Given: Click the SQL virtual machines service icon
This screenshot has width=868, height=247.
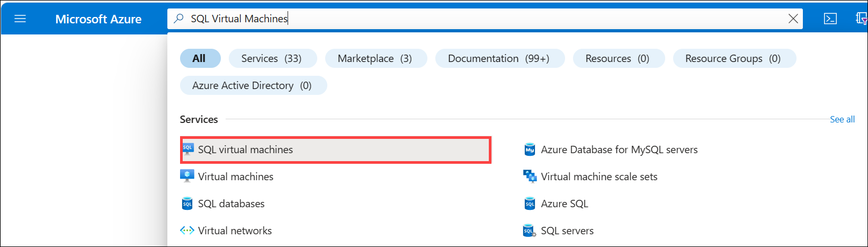Looking at the screenshot, I should (187, 149).
